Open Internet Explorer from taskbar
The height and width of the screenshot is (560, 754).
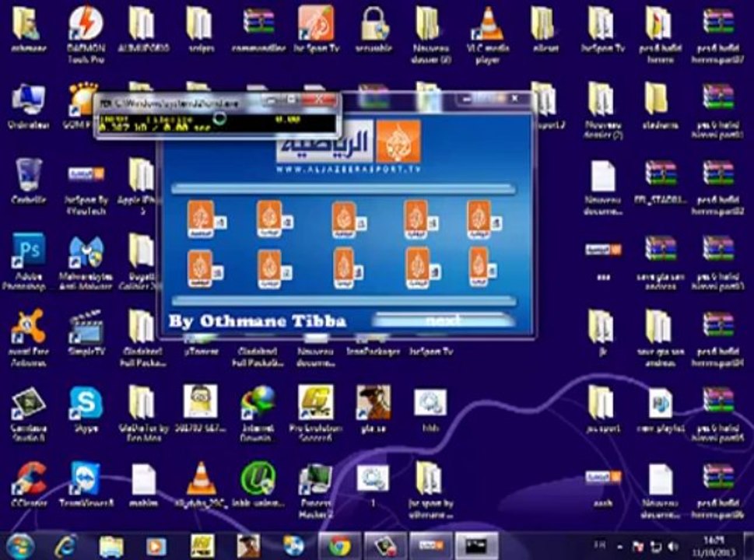click(x=66, y=546)
